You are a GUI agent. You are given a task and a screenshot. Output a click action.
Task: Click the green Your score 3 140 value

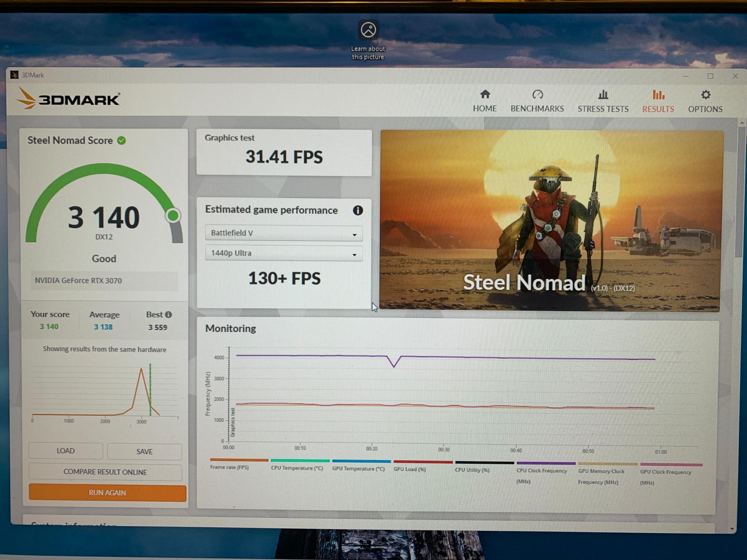(49, 327)
